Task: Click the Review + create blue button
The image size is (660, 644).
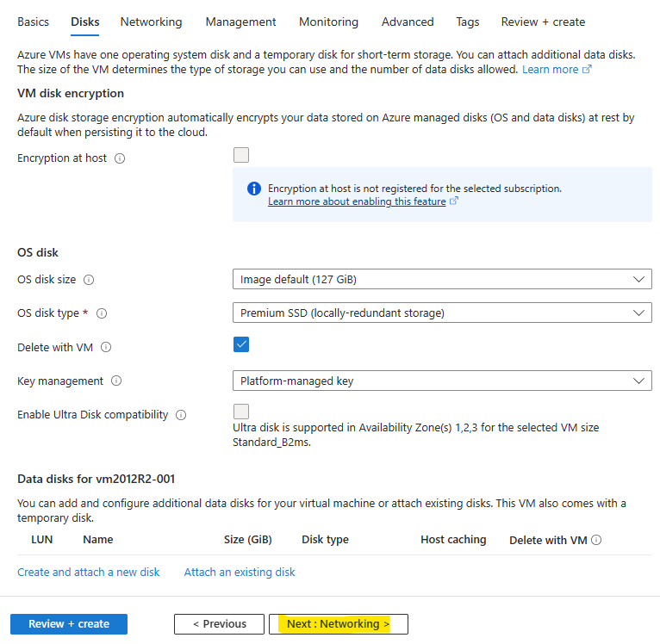Action: coord(69,624)
